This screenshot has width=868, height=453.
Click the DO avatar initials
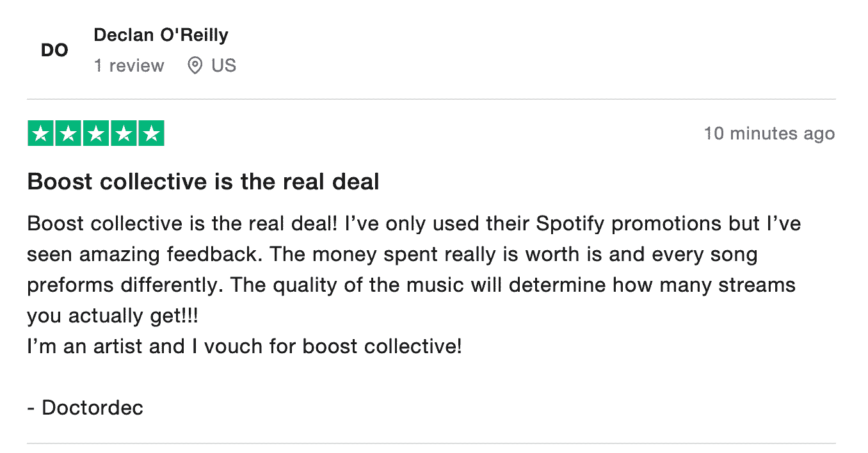click(54, 51)
